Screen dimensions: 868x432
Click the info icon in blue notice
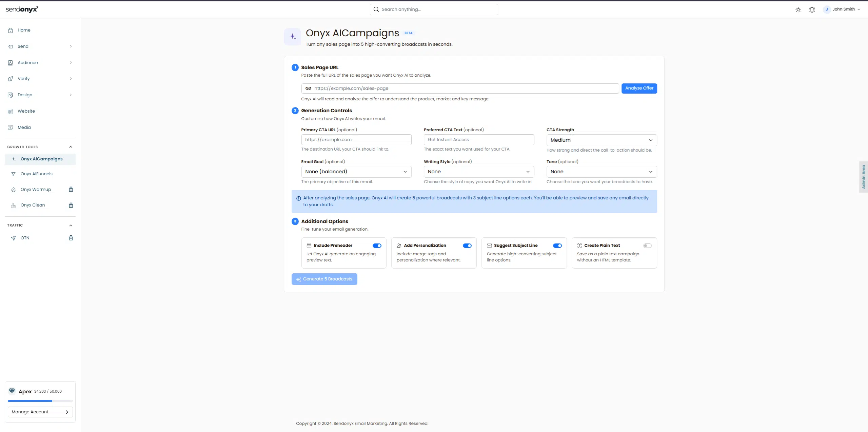coord(298,198)
